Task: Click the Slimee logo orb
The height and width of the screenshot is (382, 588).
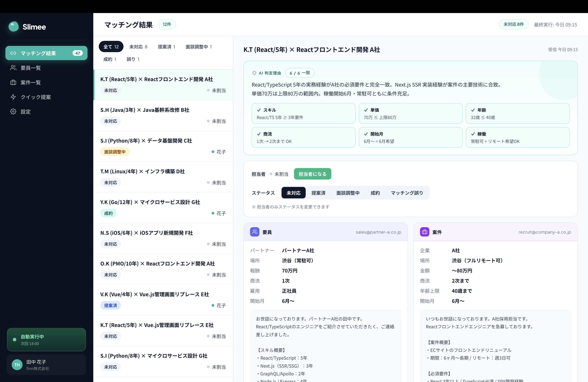Action: (14, 26)
